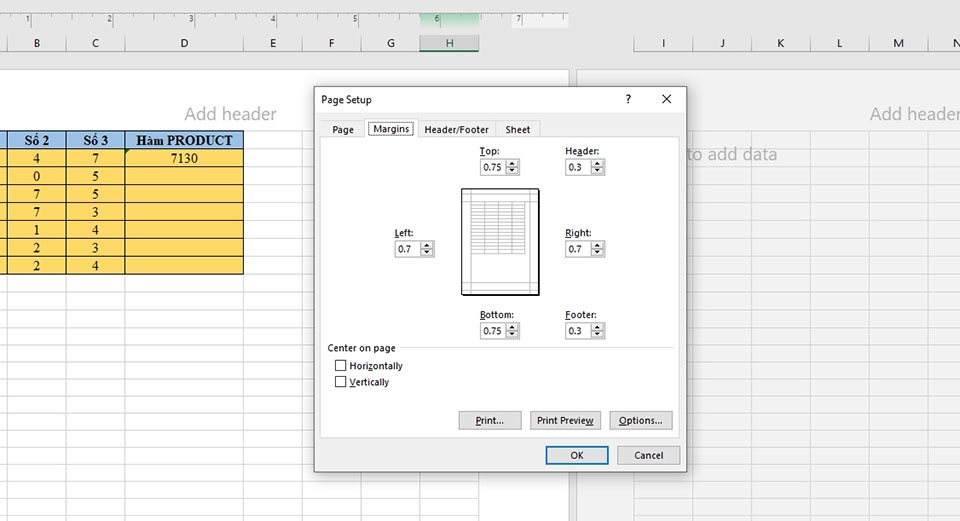Click the Print... button
This screenshot has width=960, height=521.
click(x=490, y=421)
